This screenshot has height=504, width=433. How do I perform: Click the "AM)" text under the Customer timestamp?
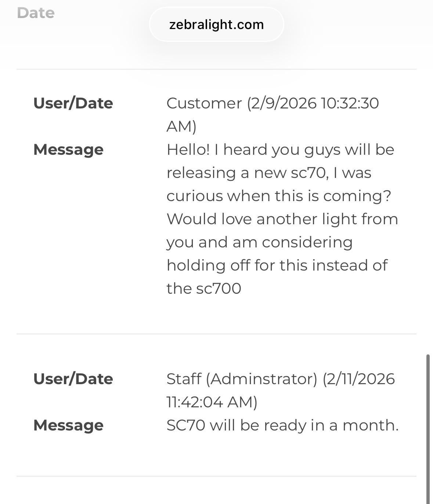click(181, 126)
